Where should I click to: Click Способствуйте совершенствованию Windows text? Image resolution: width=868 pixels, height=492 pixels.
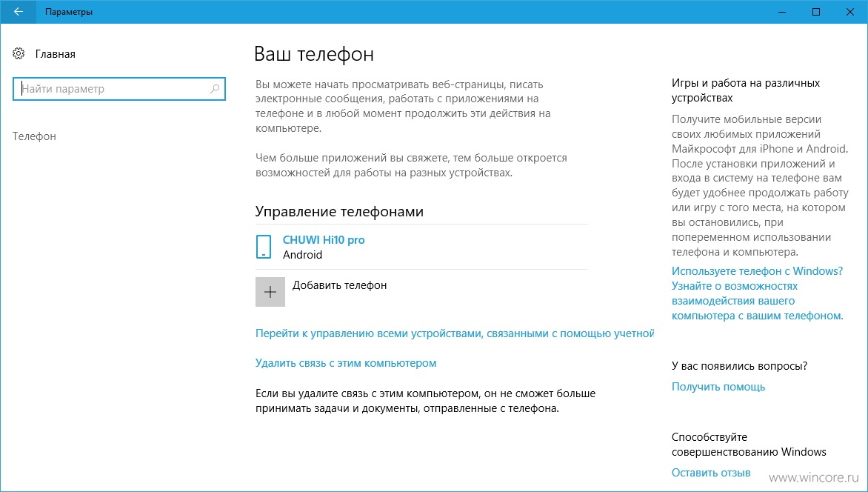(749, 445)
